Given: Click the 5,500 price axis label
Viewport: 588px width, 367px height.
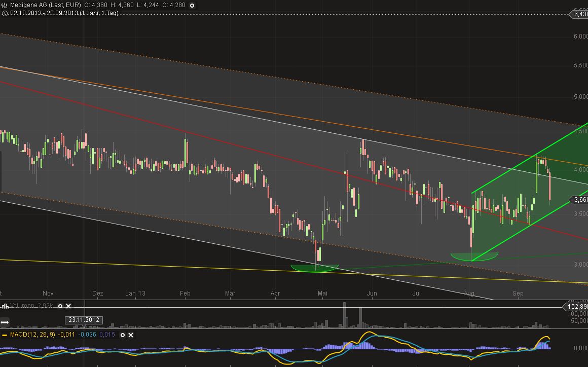Looking at the screenshot, I should point(580,65).
